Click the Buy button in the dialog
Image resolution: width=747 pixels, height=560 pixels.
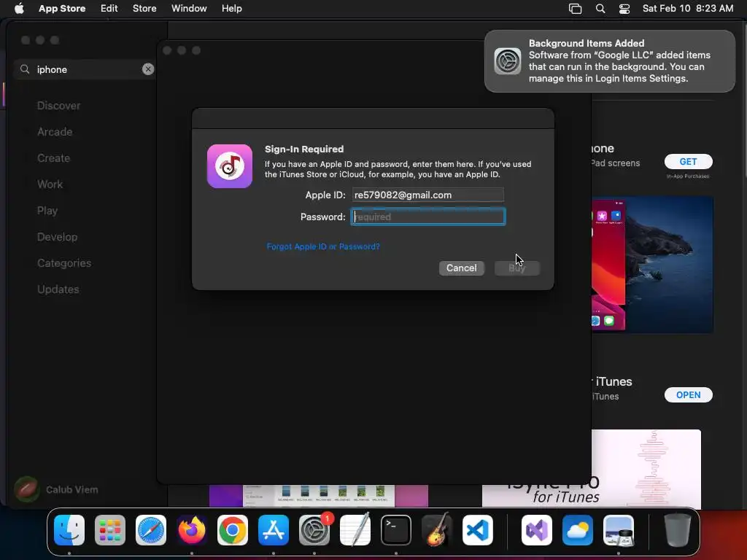pos(517,268)
